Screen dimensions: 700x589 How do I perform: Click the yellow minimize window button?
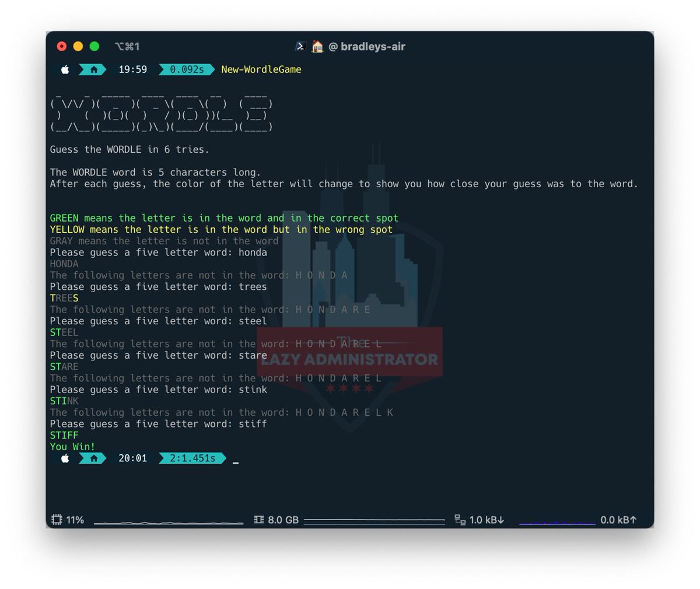point(78,47)
